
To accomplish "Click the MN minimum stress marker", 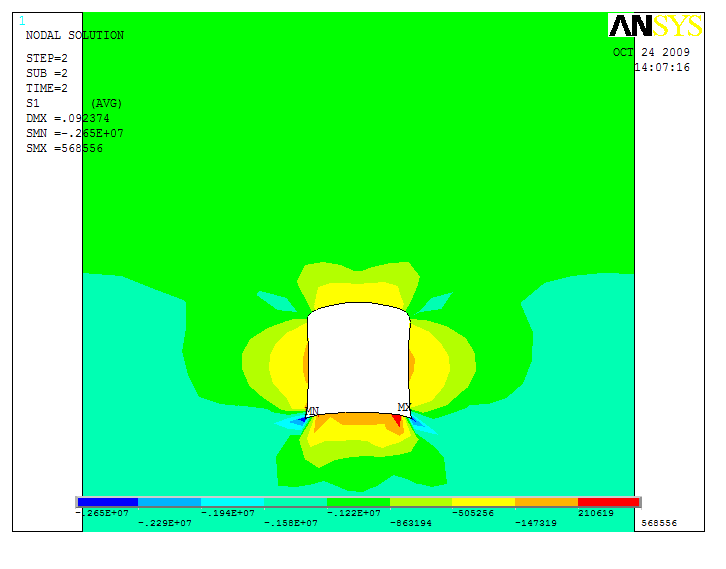I will click(x=313, y=411).
